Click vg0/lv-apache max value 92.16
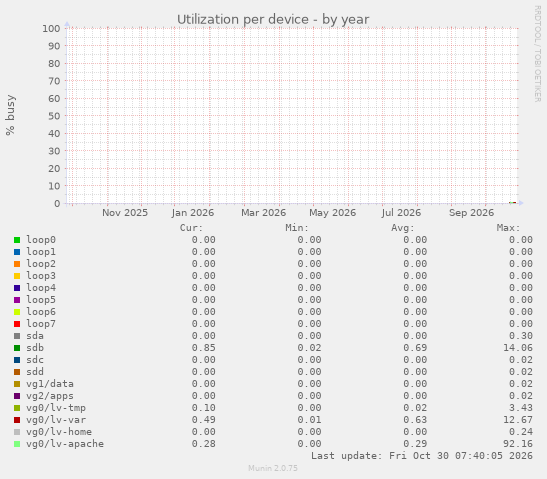Screen dimensions: 547x479 [518, 444]
